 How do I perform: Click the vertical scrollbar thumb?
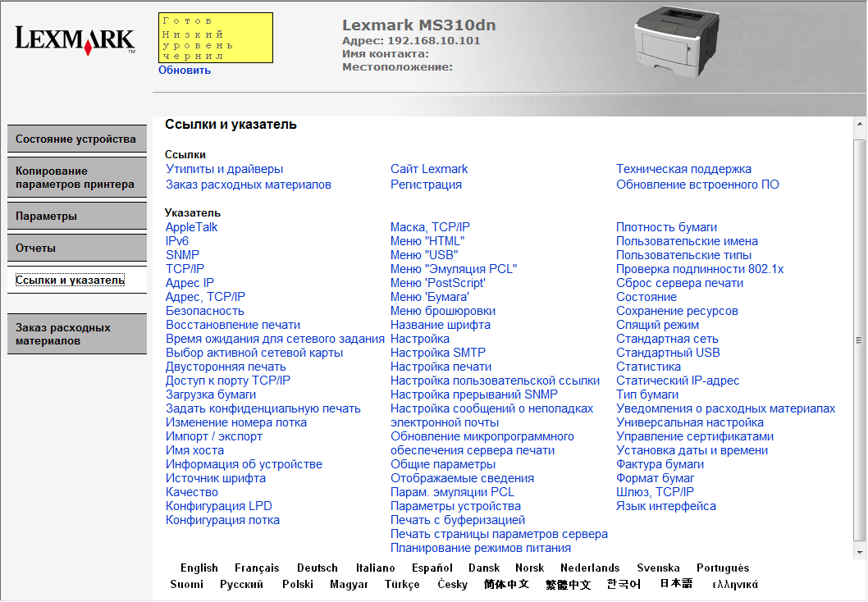(x=860, y=340)
